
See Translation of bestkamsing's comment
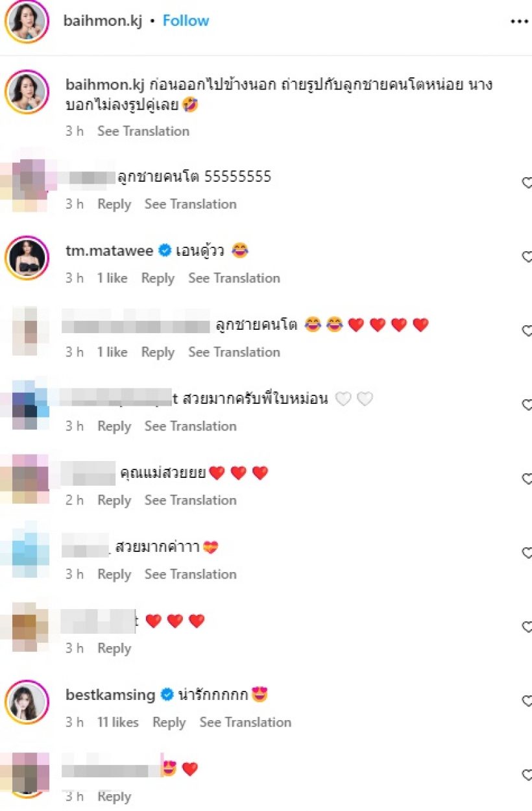(245, 722)
